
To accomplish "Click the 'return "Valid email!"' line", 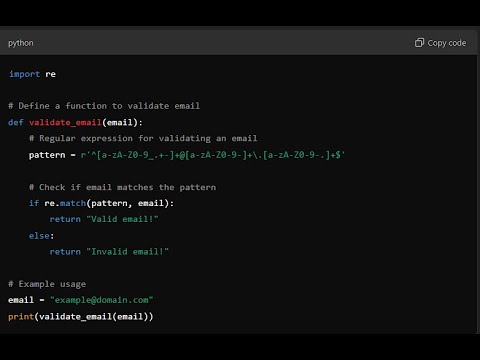I will click(x=104, y=219).
